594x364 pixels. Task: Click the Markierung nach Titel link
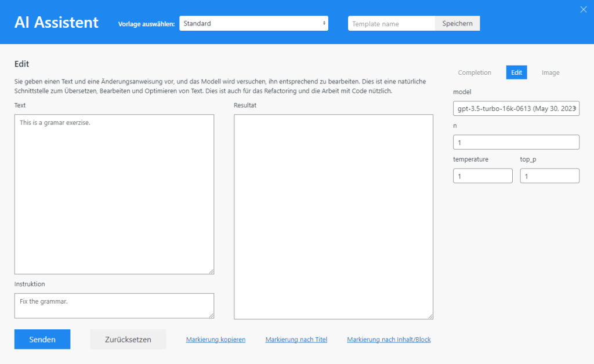tap(296, 340)
